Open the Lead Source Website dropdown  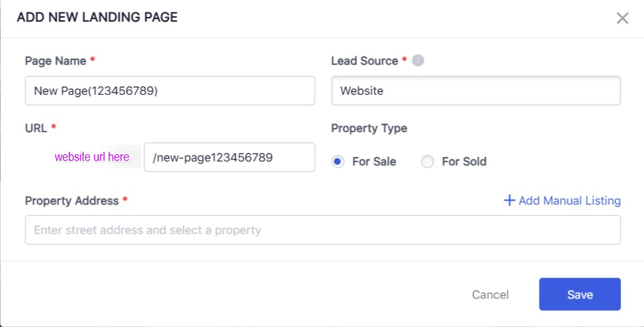click(475, 91)
